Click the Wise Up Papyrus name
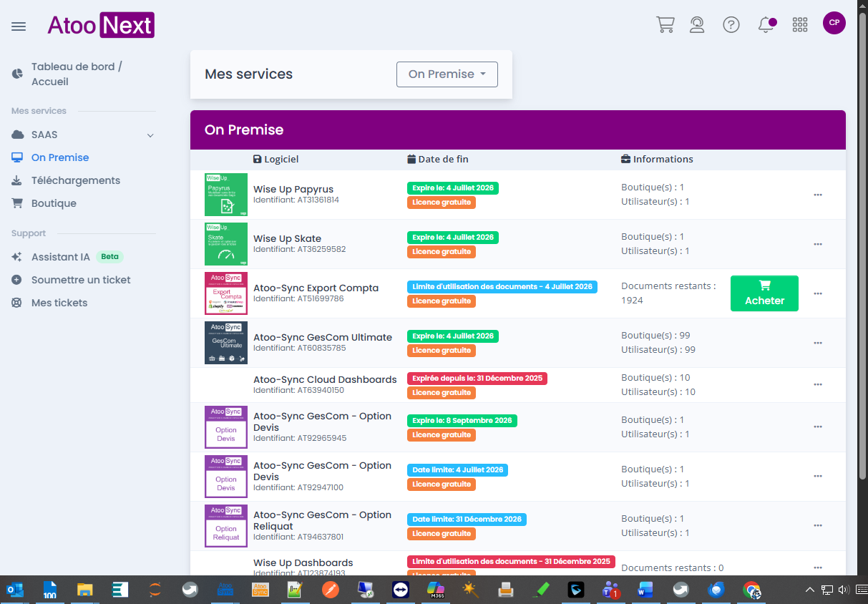This screenshot has height=604, width=868. pyautogui.click(x=293, y=190)
